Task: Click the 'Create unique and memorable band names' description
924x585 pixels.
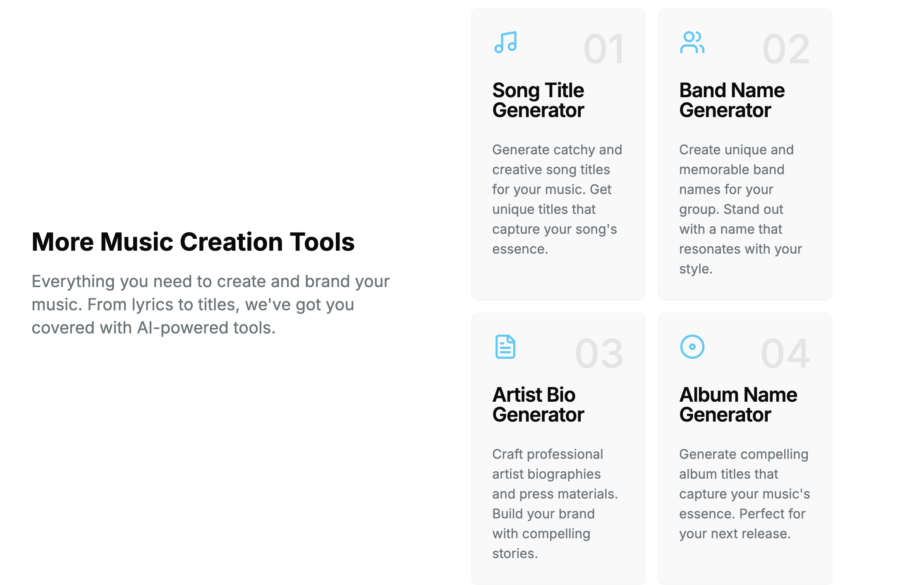Action: (740, 209)
